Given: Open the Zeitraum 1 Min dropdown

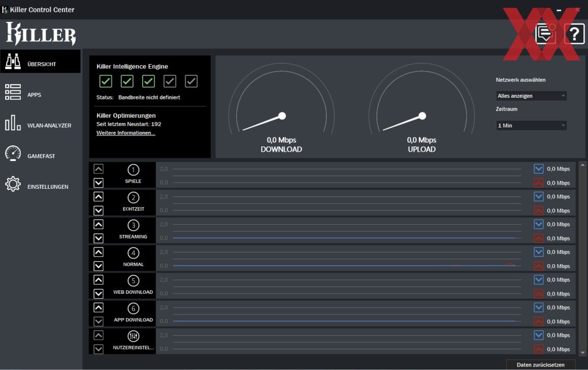Looking at the screenshot, I should tap(531, 125).
